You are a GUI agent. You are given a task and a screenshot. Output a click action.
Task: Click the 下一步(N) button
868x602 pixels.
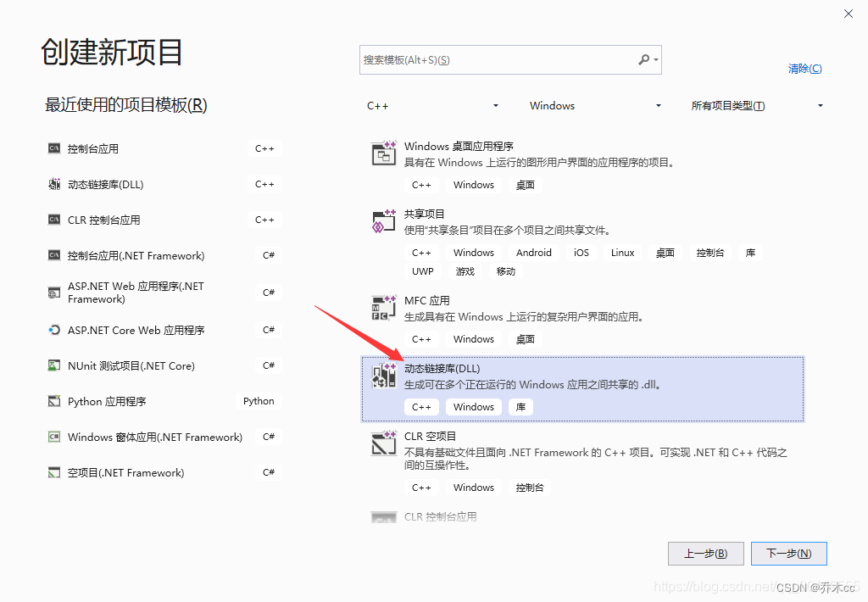tap(789, 554)
